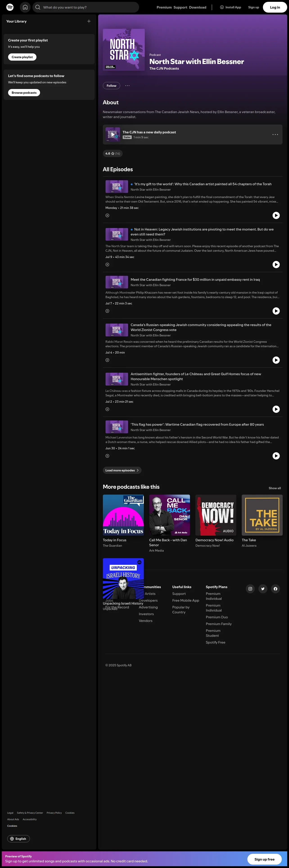Add 'It's my gift to the world' episode to library
Viewport: 289px width, 868px height.
point(107,215)
